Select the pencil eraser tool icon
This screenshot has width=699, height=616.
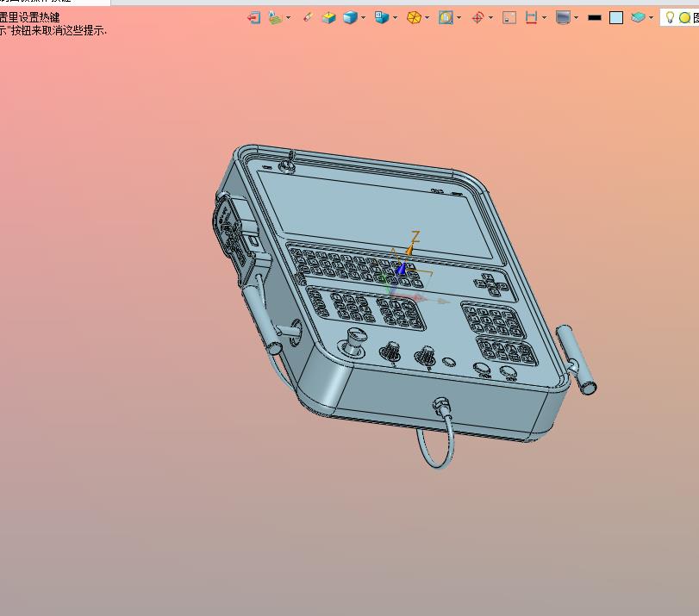coord(308,17)
